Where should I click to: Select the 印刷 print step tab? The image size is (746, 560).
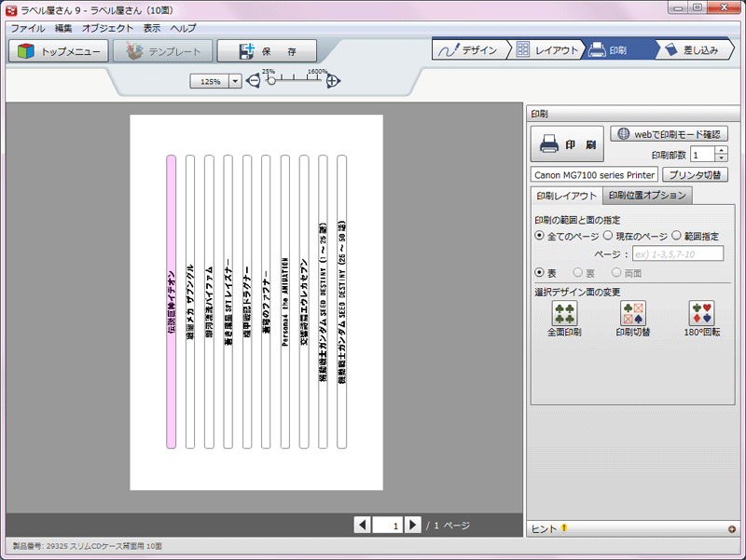tap(618, 50)
